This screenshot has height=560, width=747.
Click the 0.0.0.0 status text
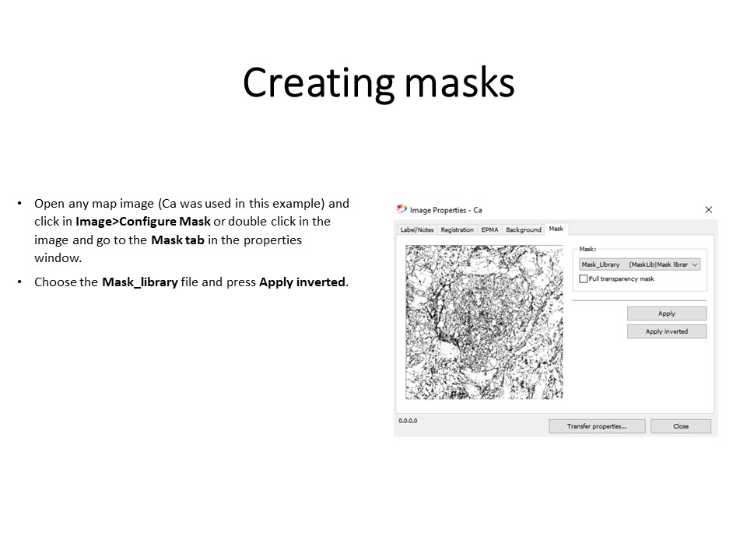click(x=408, y=421)
